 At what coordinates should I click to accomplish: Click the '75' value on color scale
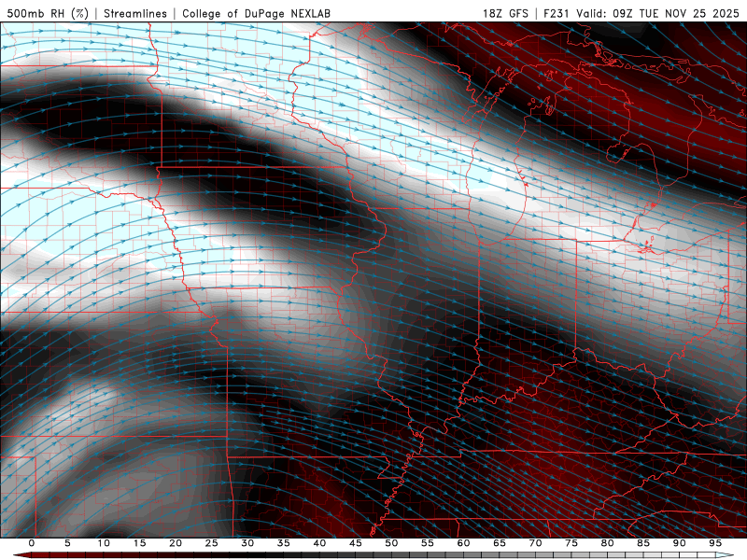click(x=571, y=543)
